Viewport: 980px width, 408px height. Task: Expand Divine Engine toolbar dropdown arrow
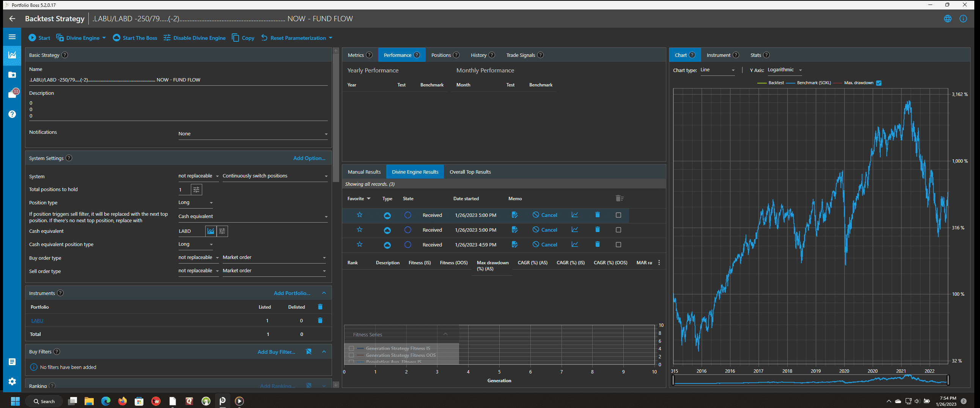pyautogui.click(x=104, y=38)
